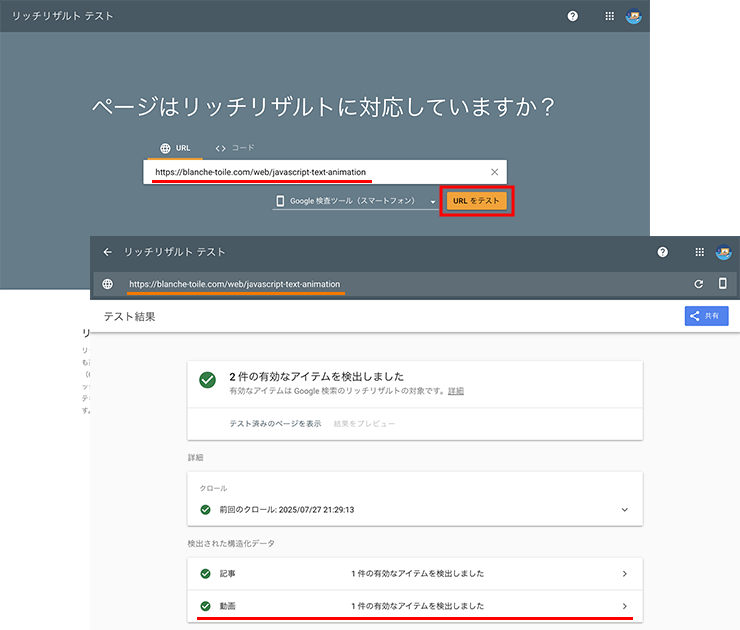Click 2 件の有効なアイテムを検出しました text
Image resolution: width=740 pixels, height=630 pixels.
[x=317, y=377]
